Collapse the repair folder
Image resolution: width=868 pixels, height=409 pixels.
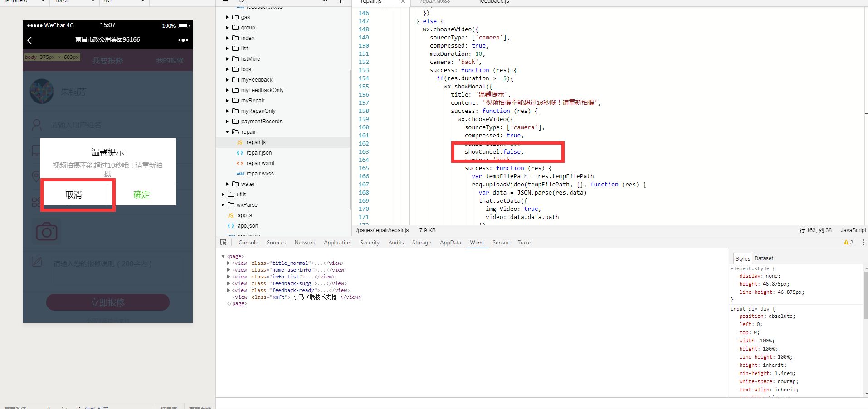pos(228,132)
